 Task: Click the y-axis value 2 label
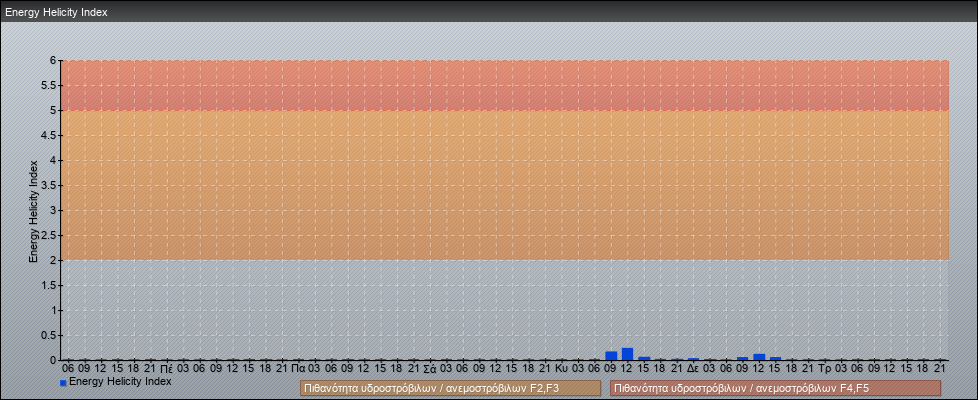(53, 260)
